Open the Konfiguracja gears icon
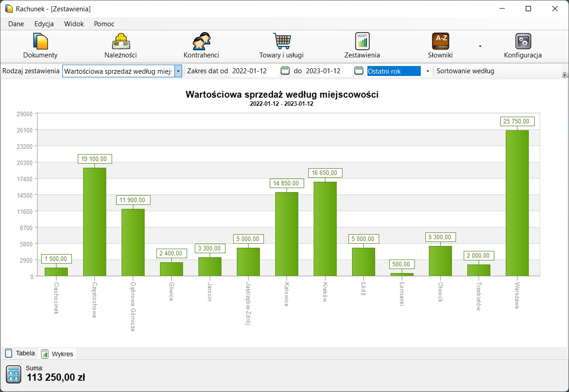Image resolution: width=569 pixels, height=392 pixels. pyautogui.click(x=523, y=42)
